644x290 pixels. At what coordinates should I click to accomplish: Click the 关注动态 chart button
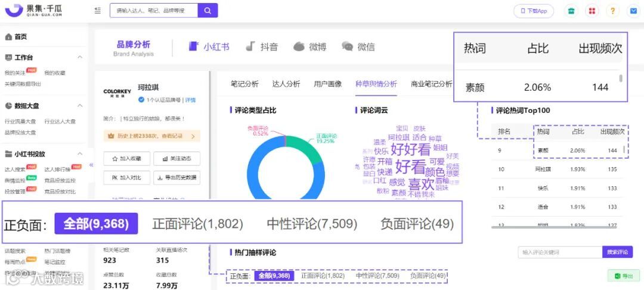pyautogui.click(x=177, y=159)
